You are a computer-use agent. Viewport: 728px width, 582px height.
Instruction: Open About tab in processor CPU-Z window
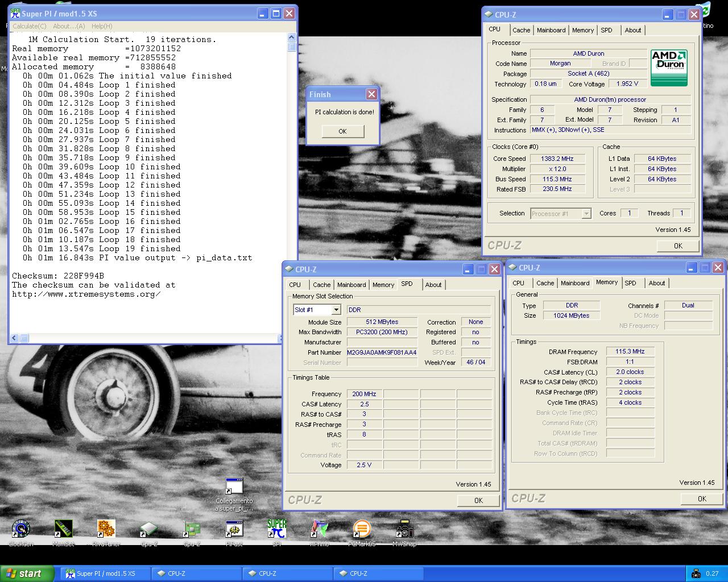(x=633, y=30)
